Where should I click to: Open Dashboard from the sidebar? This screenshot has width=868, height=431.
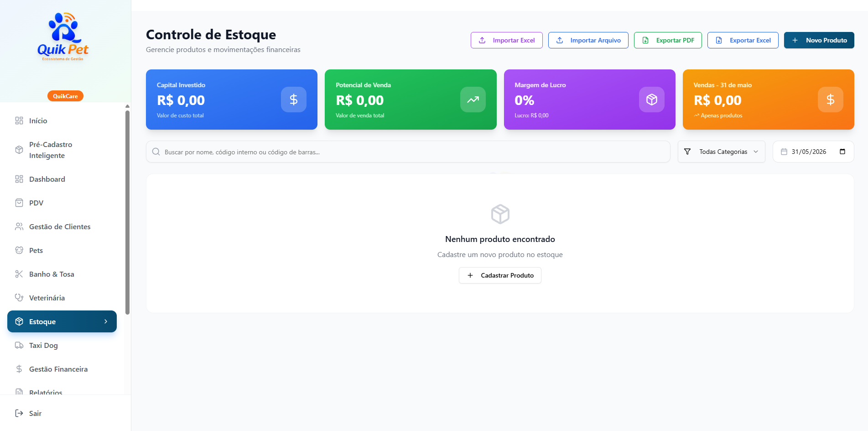point(62,179)
